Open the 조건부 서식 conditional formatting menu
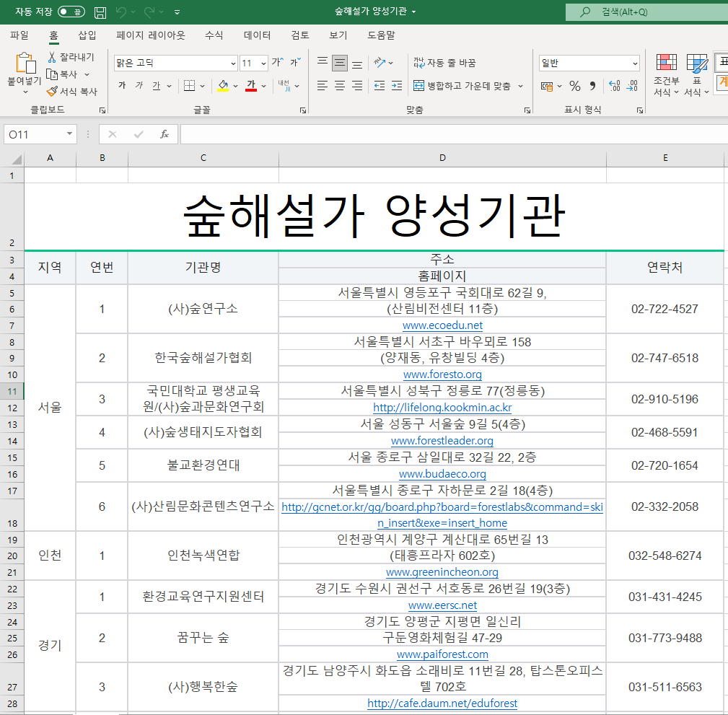 [666, 74]
